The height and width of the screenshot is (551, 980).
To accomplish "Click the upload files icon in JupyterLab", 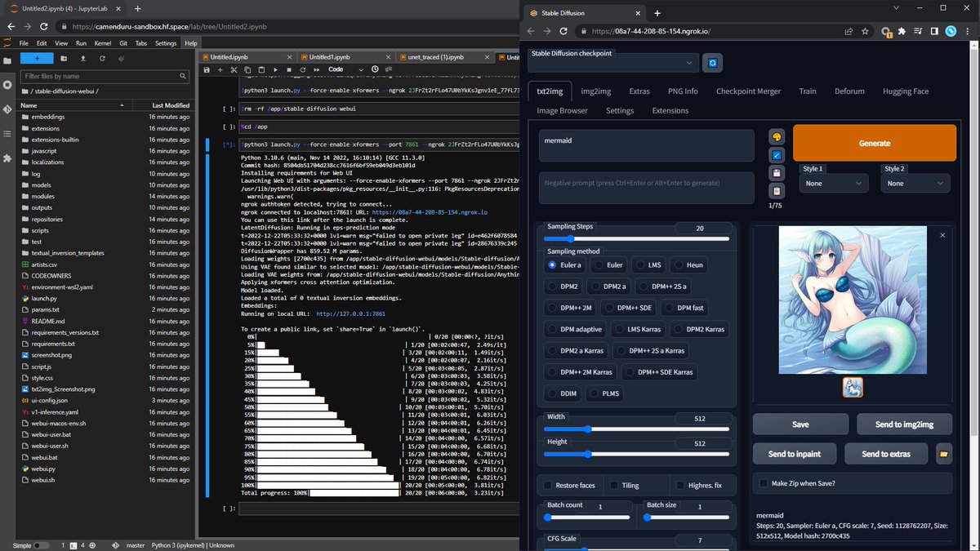I will coord(82,59).
